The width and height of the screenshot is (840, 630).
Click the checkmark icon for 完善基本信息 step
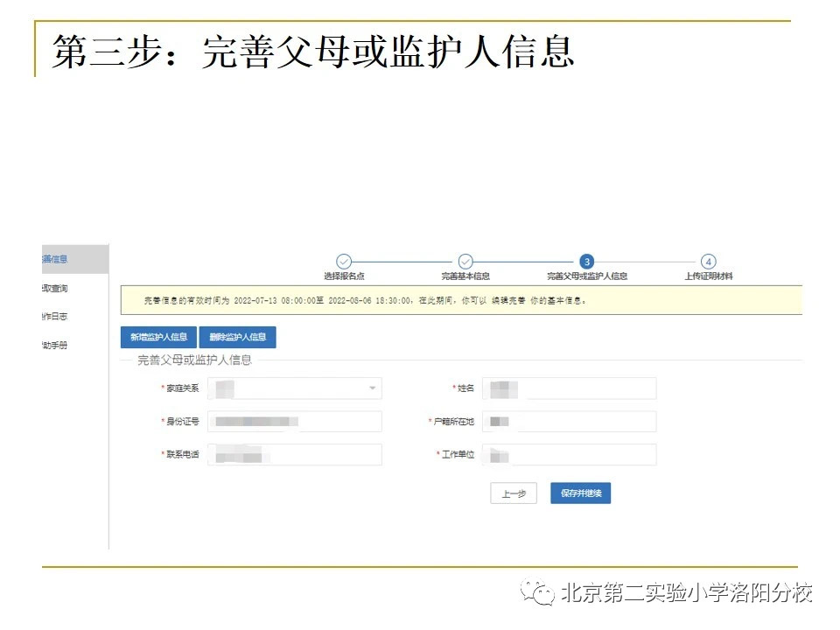pyautogui.click(x=465, y=261)
